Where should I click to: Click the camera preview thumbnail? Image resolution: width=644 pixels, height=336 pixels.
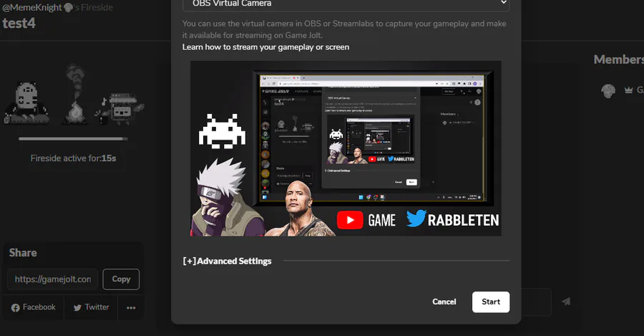pyautogui.click(x=346, y=148)
